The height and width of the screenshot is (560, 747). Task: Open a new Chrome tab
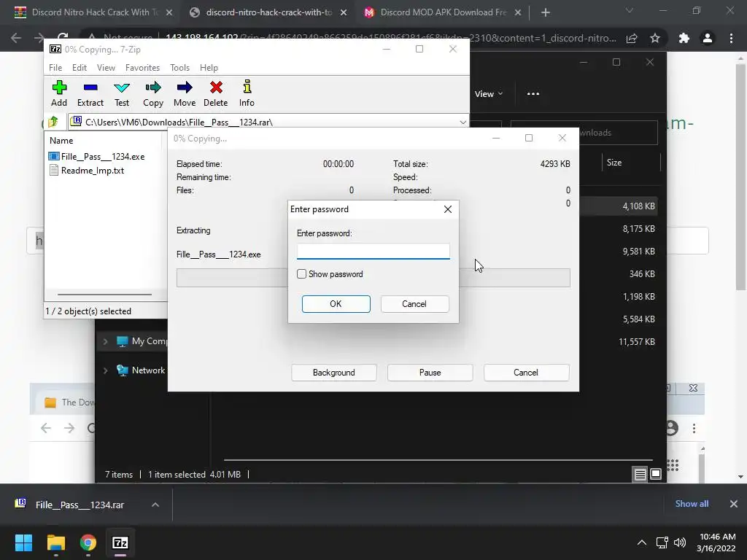pyautogui.click(x=546, y=12)
